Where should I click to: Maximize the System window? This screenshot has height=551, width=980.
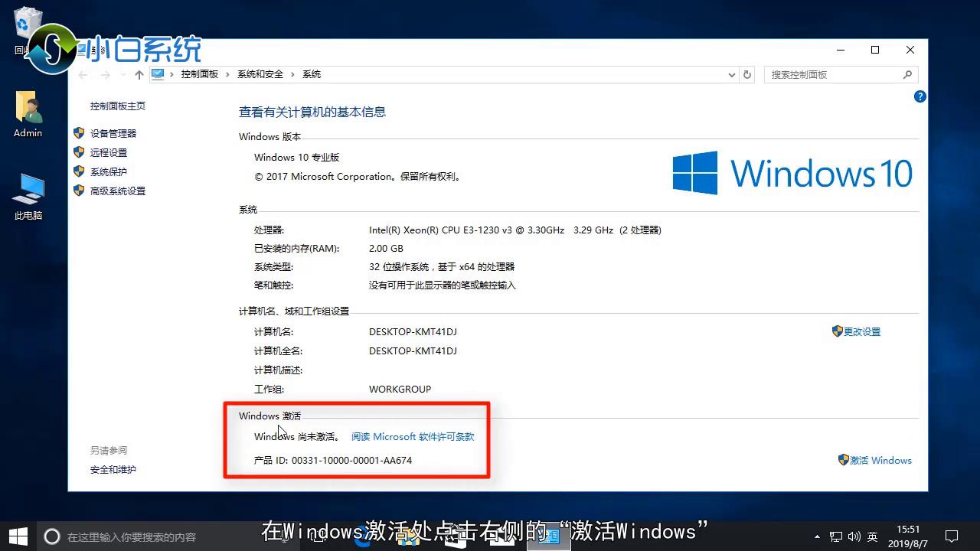tap(875, 50)
